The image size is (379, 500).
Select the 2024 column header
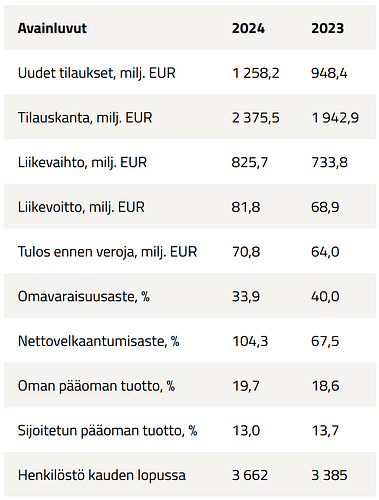point(248,28)
